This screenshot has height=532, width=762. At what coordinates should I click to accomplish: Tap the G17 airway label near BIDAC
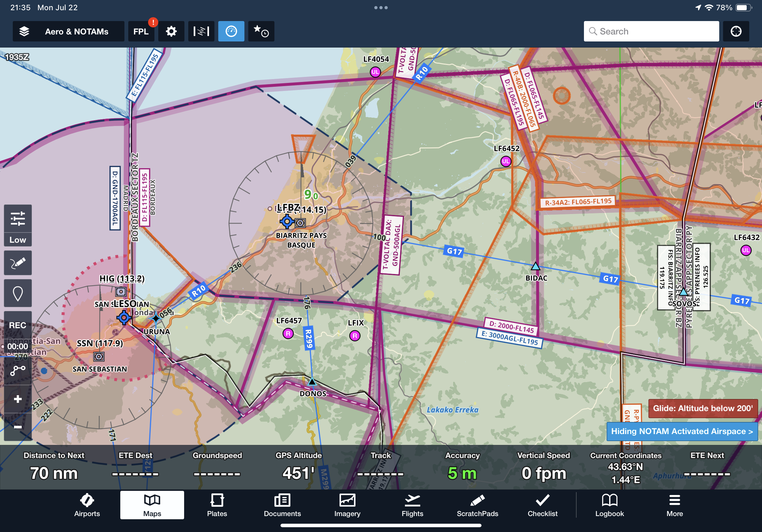click(454, 251)
